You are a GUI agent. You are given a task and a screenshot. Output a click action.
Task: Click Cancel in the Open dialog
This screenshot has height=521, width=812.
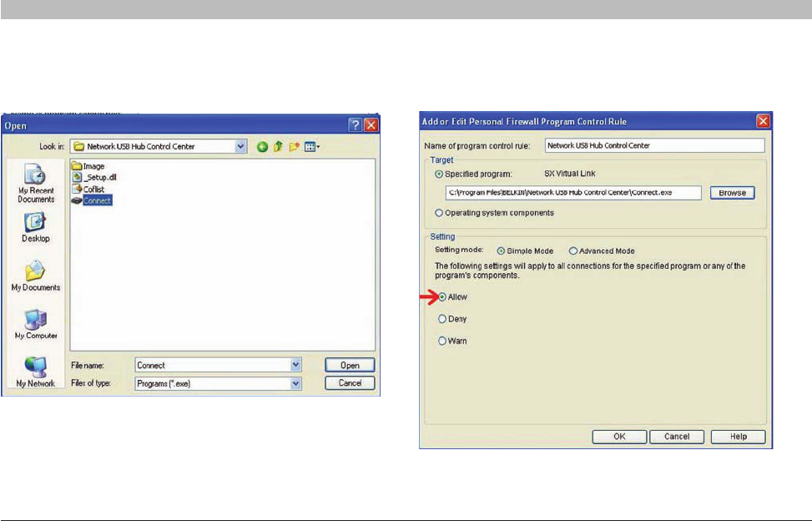click(350, 382)
